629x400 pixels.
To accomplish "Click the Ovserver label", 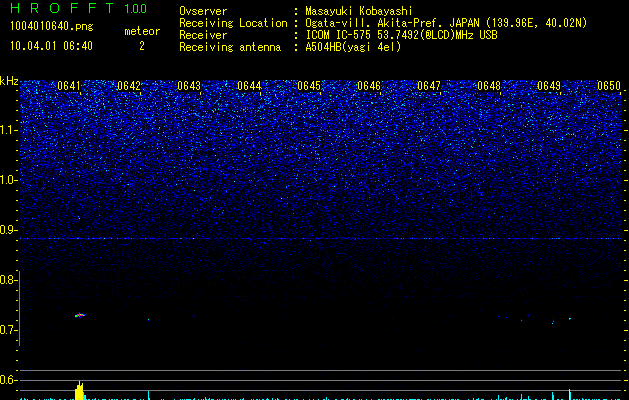I will pos(203,11).
